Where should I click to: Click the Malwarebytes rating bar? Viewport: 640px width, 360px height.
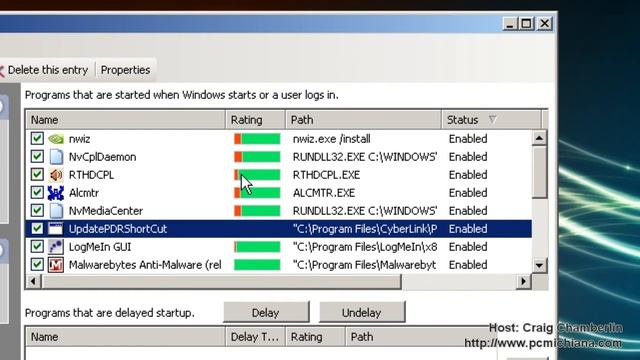coord(257,264)
